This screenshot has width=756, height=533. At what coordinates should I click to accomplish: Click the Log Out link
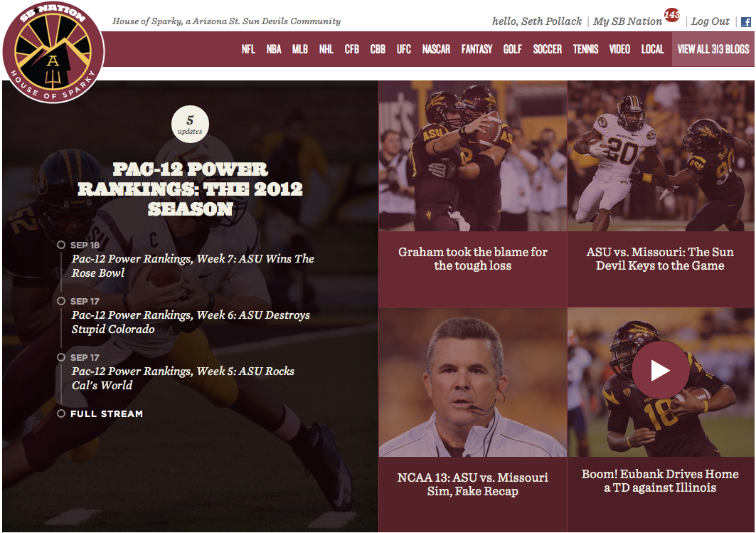tap(710, 21)
